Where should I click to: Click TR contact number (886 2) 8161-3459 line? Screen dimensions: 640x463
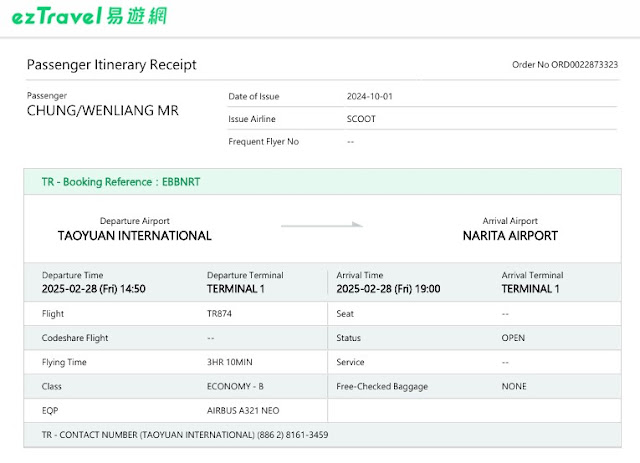(x=185, y=435)
